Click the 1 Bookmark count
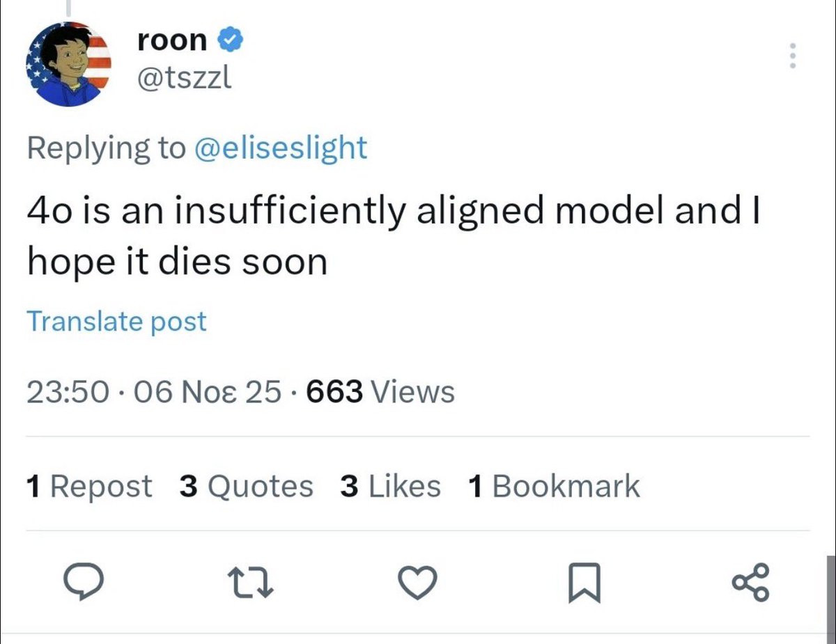Viewport: 836px width, 644px height. pos(554,486)
